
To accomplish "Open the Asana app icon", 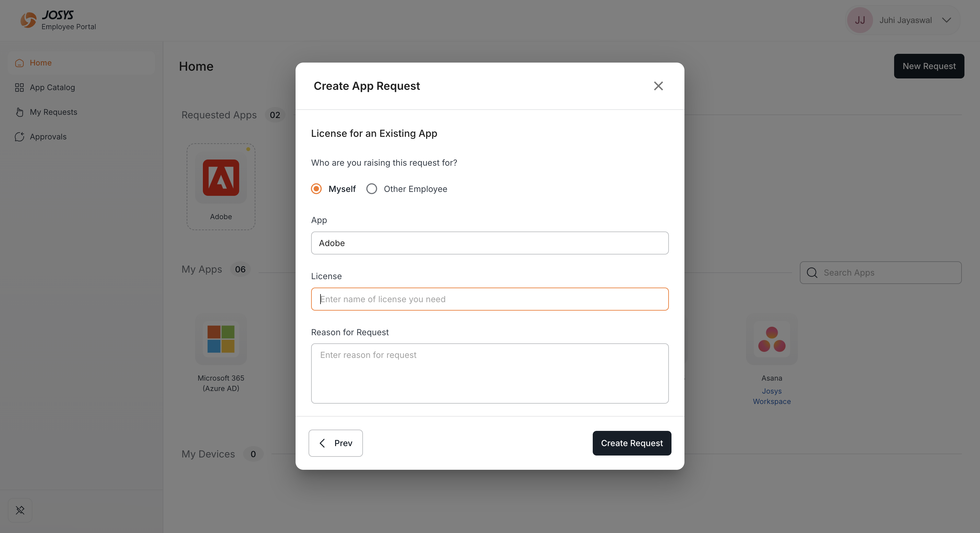I will 772,339.
